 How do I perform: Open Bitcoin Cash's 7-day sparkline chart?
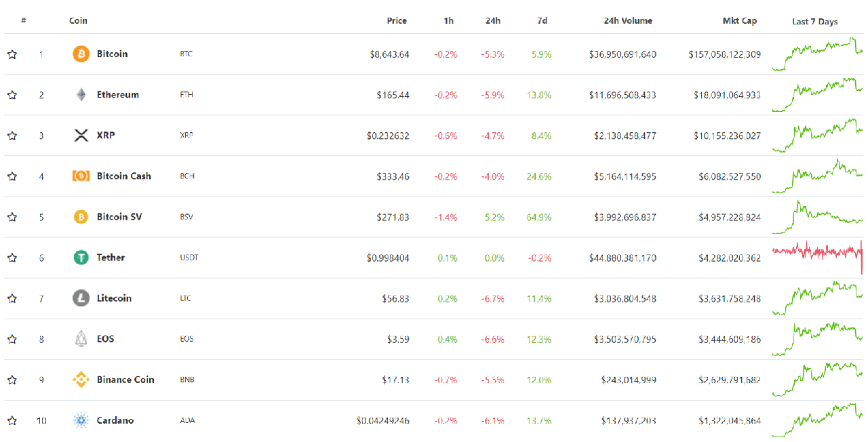tap(817, 176)
